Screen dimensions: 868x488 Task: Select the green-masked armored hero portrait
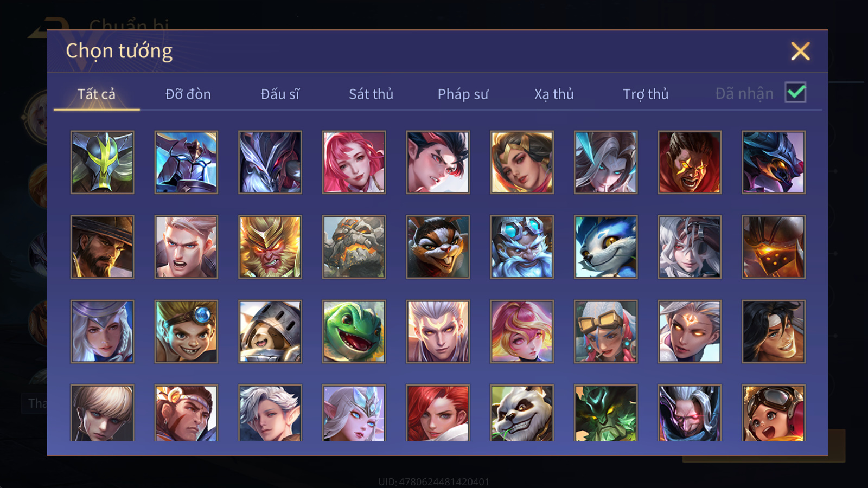102,162
